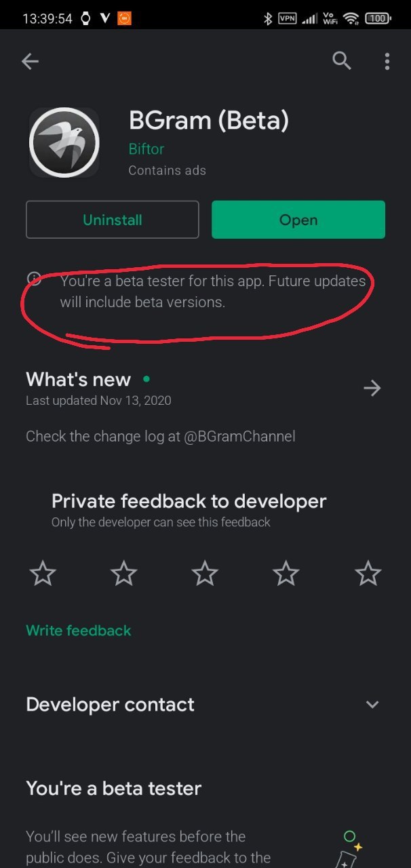The height and width of the screenshot is (868, 411).
Task: Tap the battery indicator icon
Action: pyautogui.click(x=378, y=18)
